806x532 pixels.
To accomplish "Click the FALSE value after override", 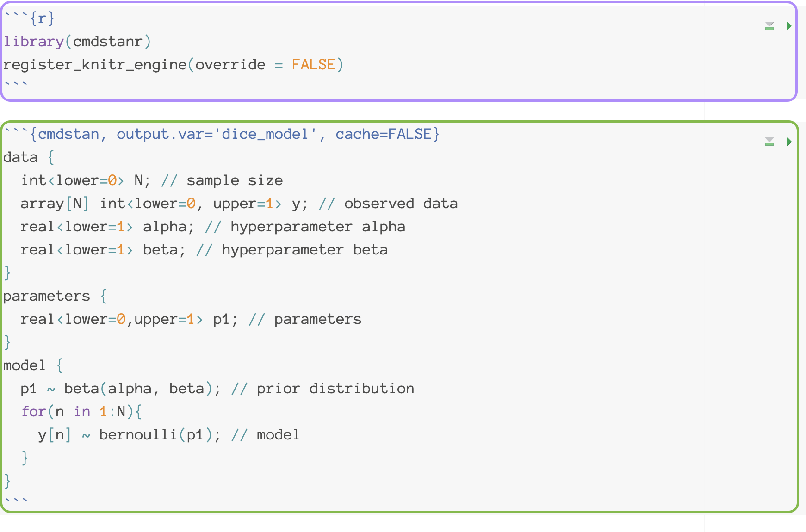I will [x=313, y=65].
